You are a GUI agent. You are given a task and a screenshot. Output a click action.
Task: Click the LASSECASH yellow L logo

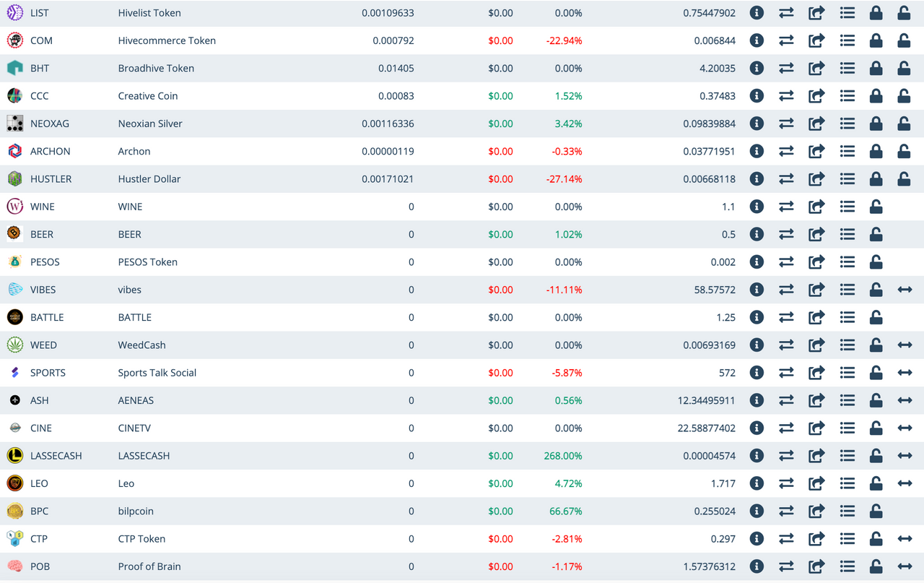[x=14, y=456]
